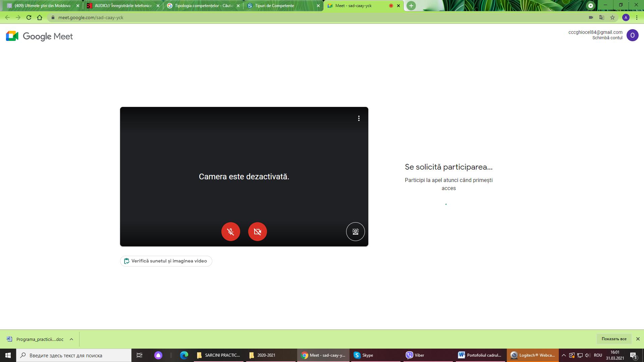This screenshot has width=644, height=362.
Task: Open visual effects background button
Action: tap(356, 232)
